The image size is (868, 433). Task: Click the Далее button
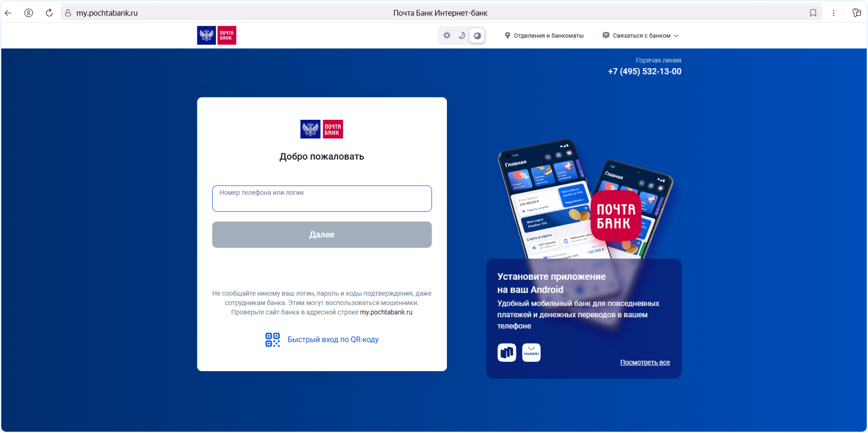point(322,234)
